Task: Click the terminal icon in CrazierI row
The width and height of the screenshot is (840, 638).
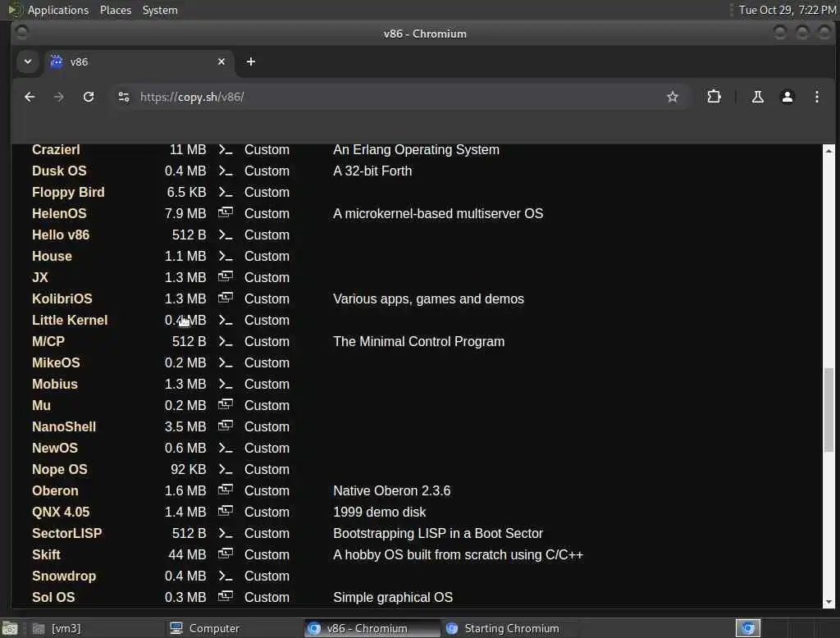Action: (x=226, y=149)
